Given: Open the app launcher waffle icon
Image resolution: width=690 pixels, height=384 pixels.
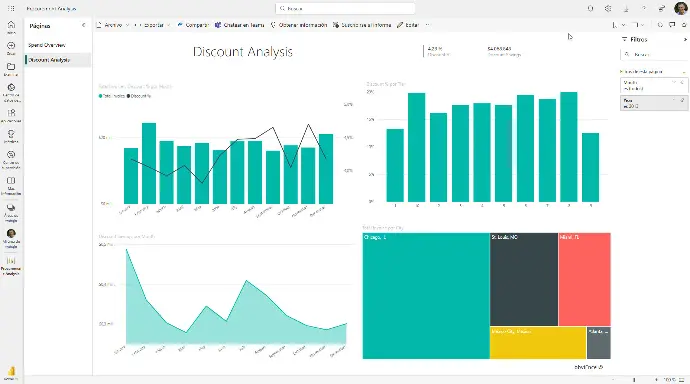Looking at the screenshot, I should pyautogui.click(x=11, y=8).
